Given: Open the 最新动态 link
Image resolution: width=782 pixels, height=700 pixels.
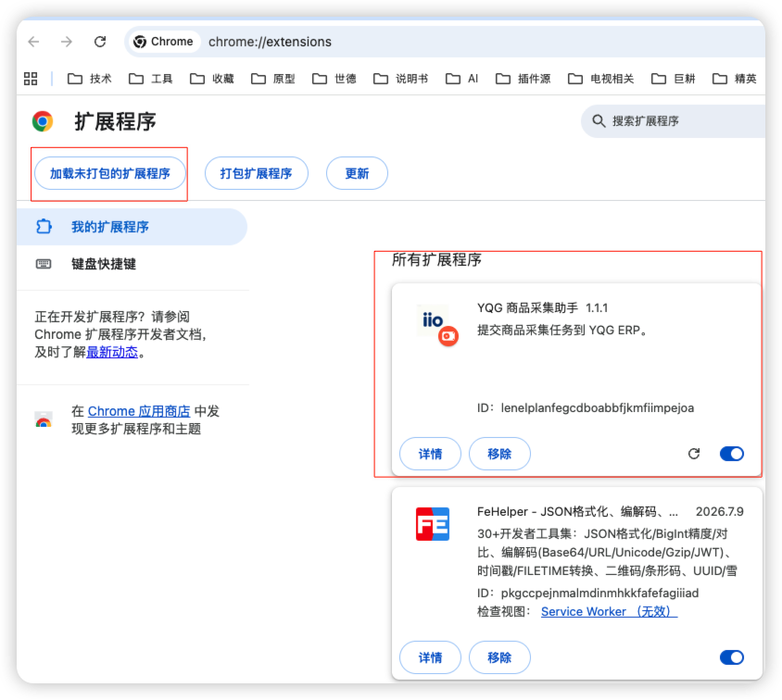Looking at the screenshot, I should pyautogui.click(x=112, y=352).
